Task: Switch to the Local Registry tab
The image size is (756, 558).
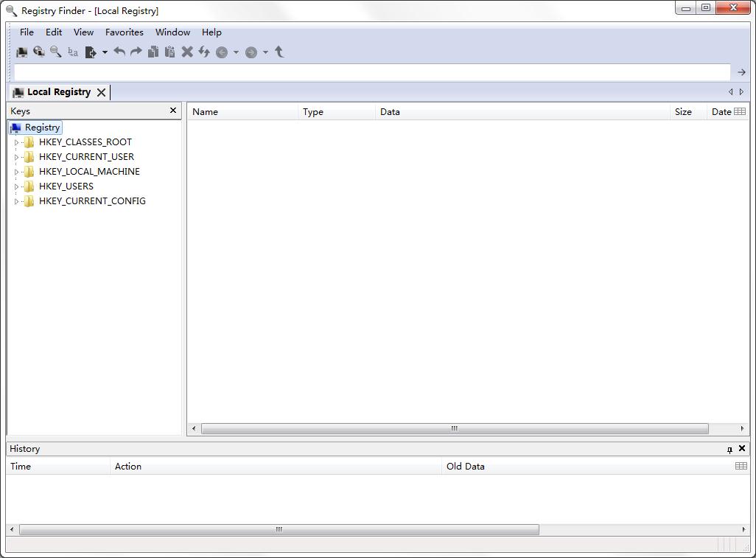Action: 57,91
